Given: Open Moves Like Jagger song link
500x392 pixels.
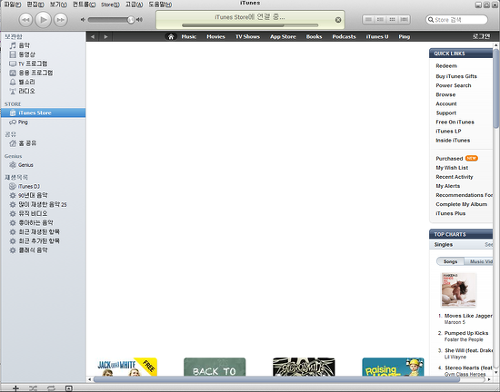Looking at the screenshot, I should 468,316.
